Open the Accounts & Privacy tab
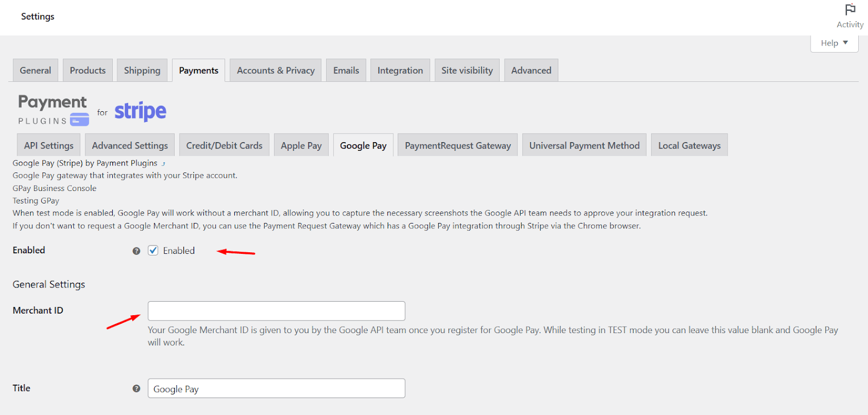The height and width of the screenshot is (415, 868). (x=276, y=71)
